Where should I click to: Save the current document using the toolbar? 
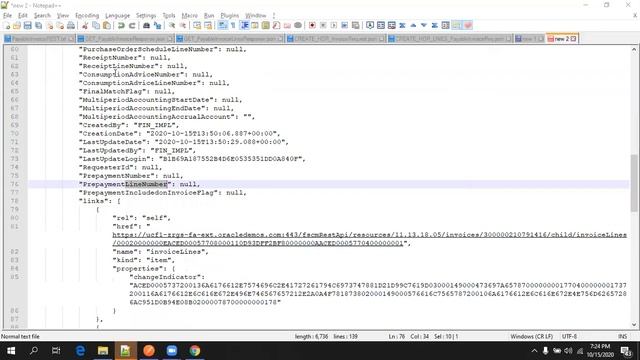pyautogui.click(x=27, y=25)
